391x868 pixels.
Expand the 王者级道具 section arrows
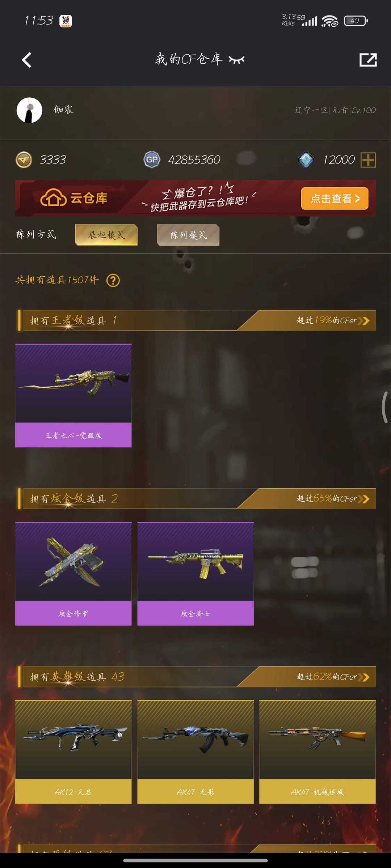[363, 320]
